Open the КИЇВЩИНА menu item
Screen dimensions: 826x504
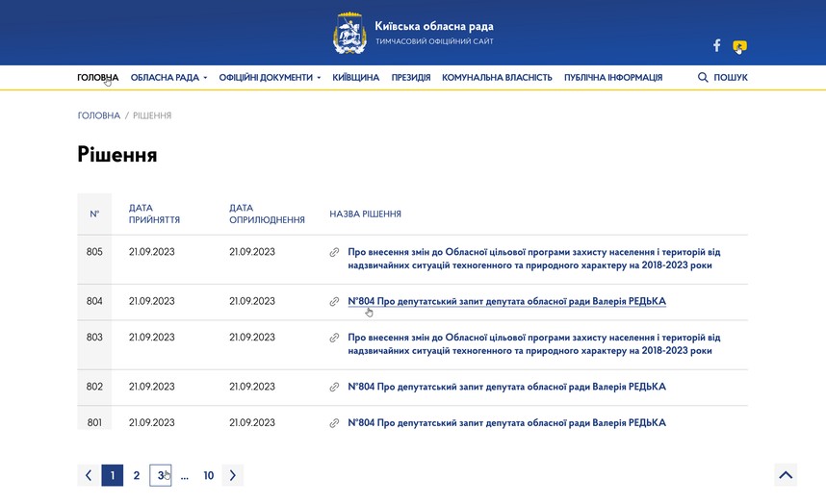pos(355,77)
